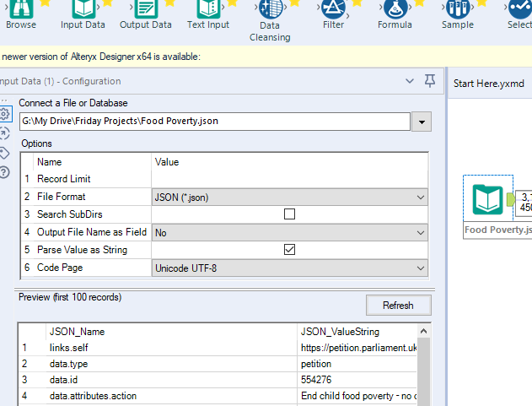The height and width of the screenshot is (406, 532).
Task: Open annotation tag icon in configuration sidebar
Action: (x=5, y=153)
